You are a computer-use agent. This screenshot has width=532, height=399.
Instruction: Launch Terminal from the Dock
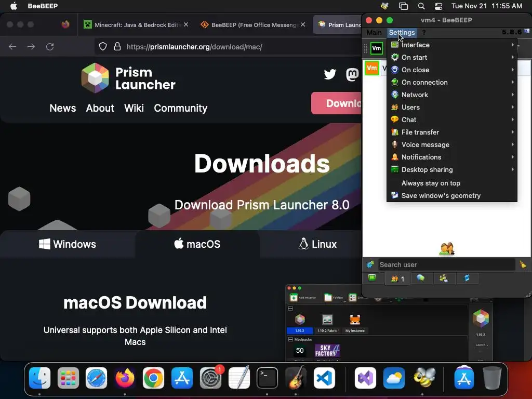point(267,378)
